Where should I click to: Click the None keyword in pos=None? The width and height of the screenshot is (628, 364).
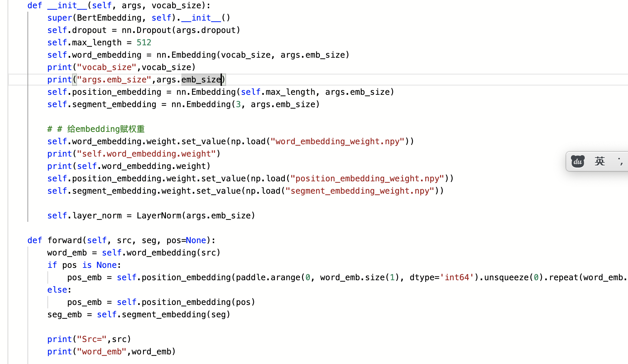click(195, 240)
